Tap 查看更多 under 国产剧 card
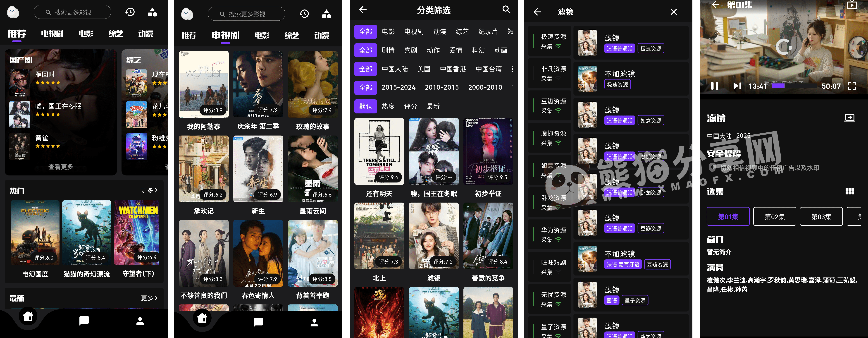 [x=61, y=167]
